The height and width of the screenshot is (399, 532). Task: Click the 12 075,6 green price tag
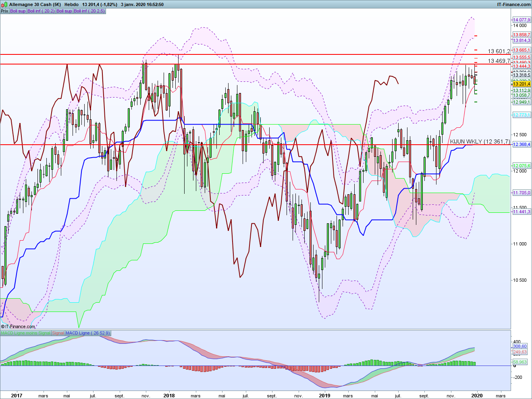click(522, 166)
